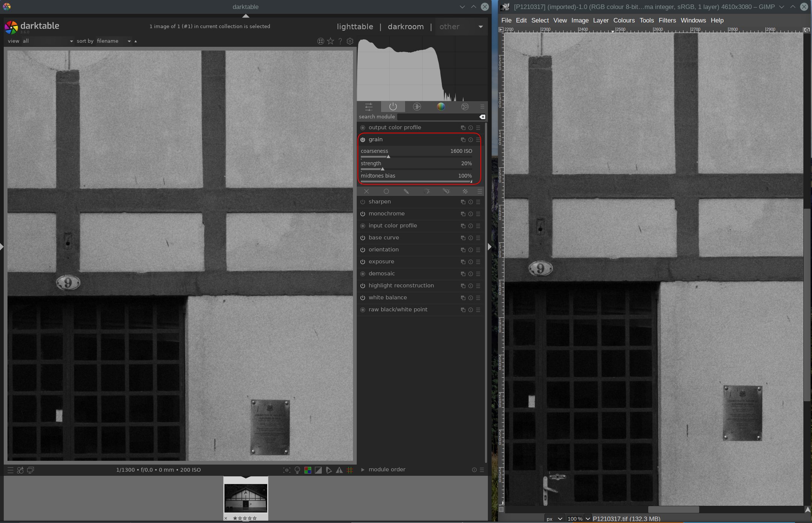Open the grain module presets menu
The image size is (812, 523).
point(478,139)
